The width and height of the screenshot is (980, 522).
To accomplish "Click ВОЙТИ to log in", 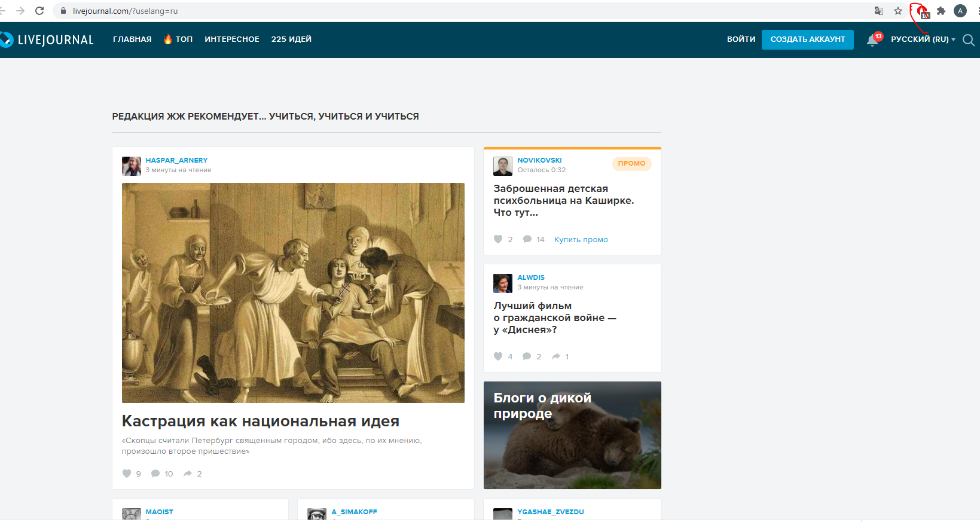I will [x=741, y=39].
